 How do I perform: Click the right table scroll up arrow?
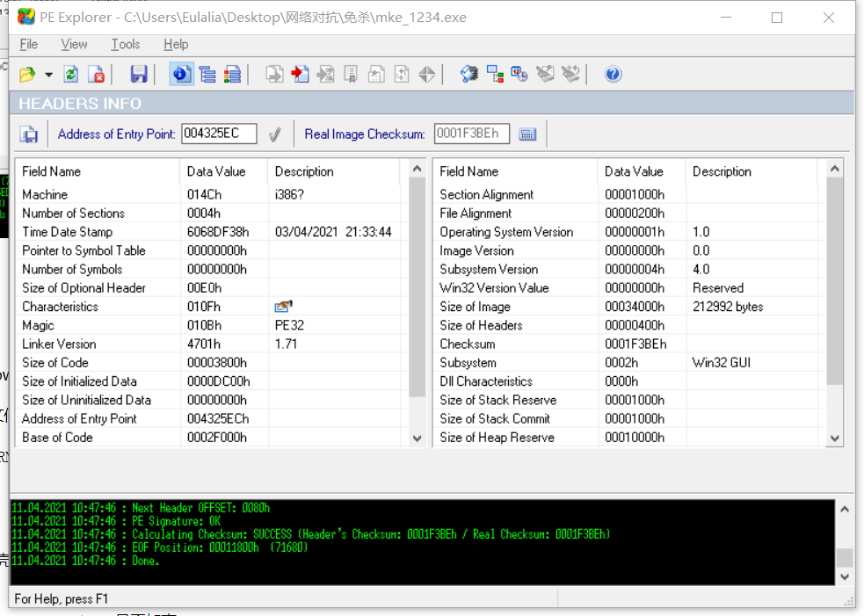(x=835, y=169)
